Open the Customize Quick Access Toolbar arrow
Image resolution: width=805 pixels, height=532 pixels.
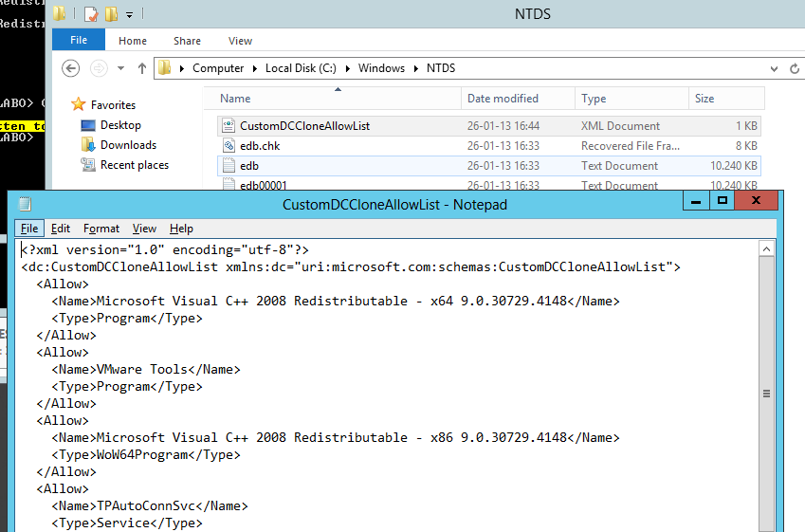pyautogui.click(x=129, y=15)
